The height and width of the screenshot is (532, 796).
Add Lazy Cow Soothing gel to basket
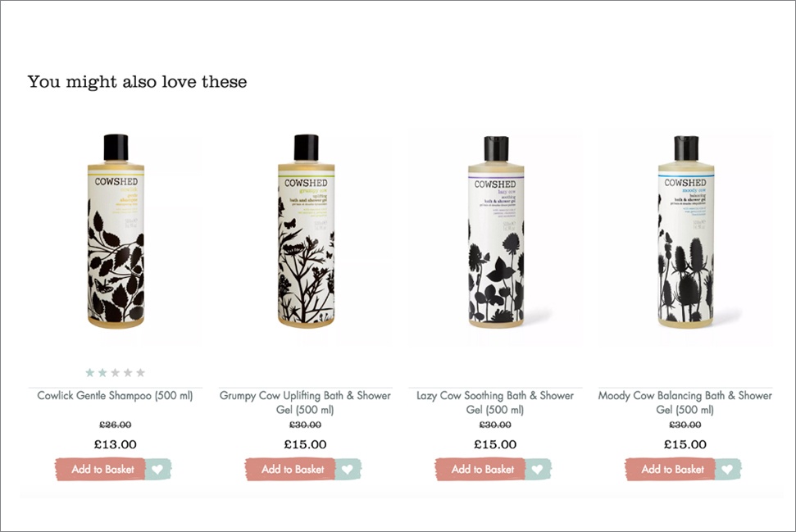[480, 469]
